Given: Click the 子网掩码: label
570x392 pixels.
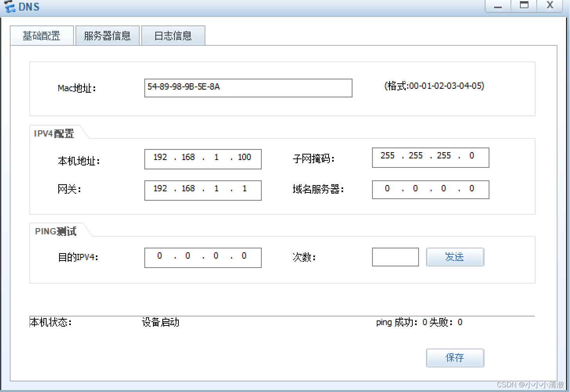Looking at the screenshot, I should pyautogui.click(x=313, y=159).
